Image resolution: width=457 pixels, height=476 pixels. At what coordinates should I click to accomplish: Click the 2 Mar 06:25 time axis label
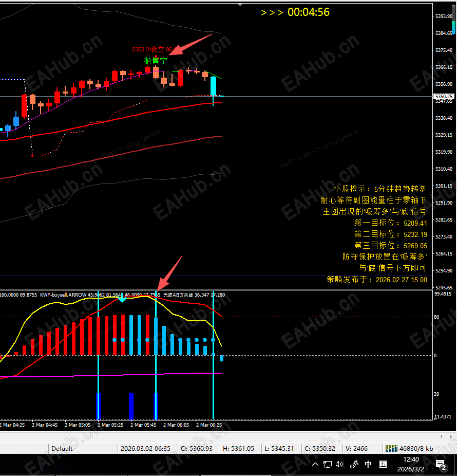[x=209, y=425]
